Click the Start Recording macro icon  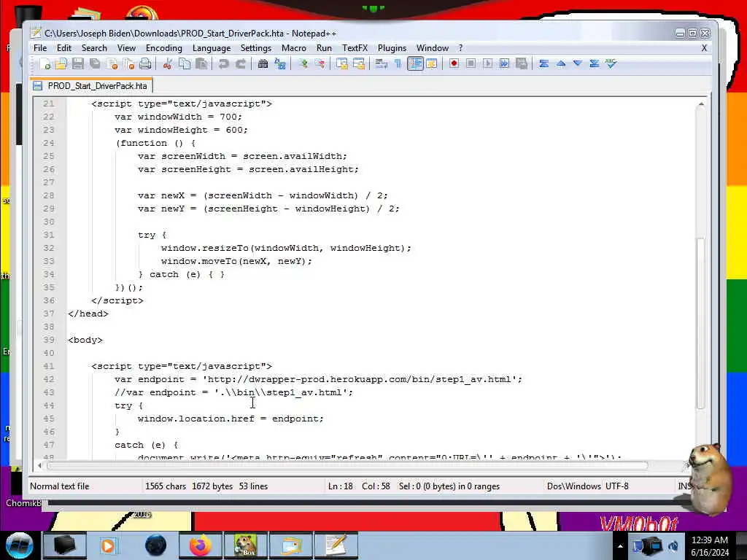454,63
